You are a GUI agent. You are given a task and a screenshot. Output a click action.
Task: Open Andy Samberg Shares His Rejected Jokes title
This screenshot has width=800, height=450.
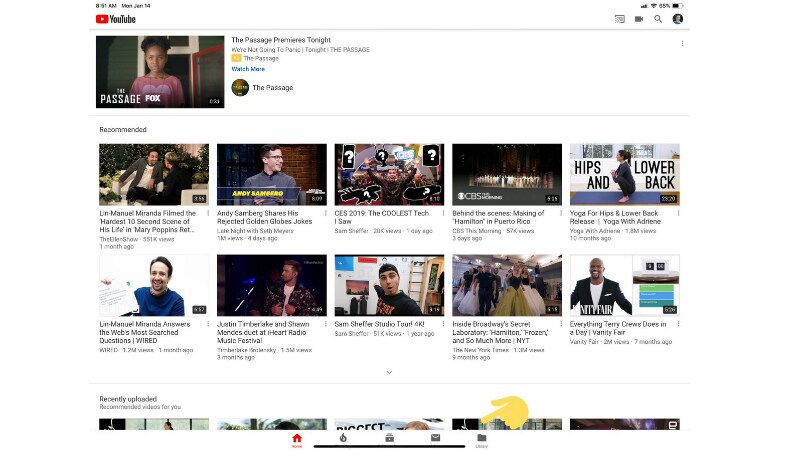coord(264,217)
